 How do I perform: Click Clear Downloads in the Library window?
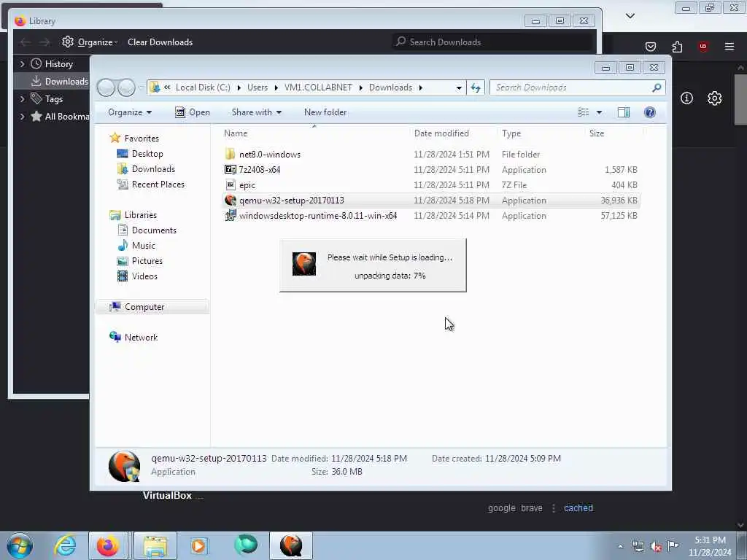point(160,42)
